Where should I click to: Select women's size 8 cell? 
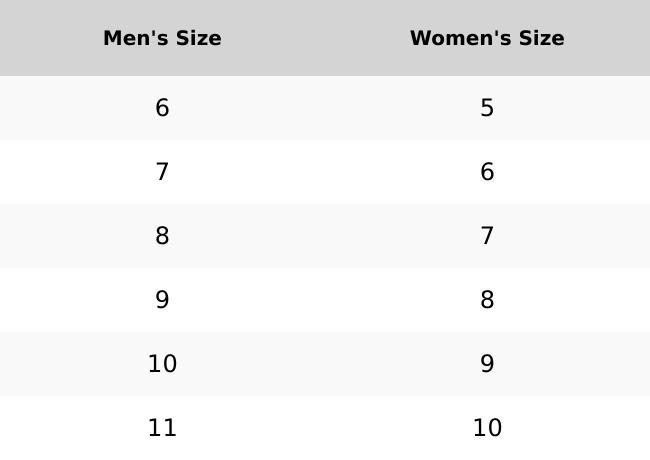pyautogui.click(x=487, y=300)
